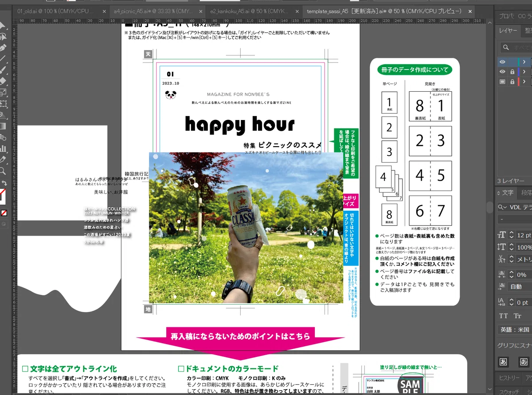Screen dimensions: 532x395
Task: Expand the top teal layer
Action: [524, 62]
